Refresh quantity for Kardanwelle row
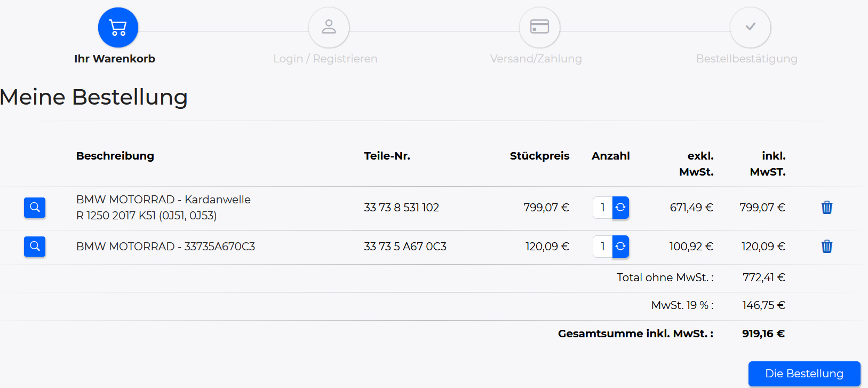 click(x=620, y=208)
